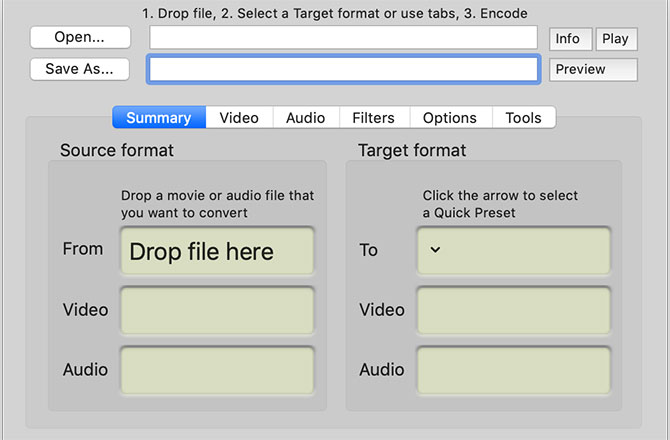Image resolution: width=670 pixels, height=440 pixels.
Task: Select the Options tab
Action: [x=449, y=117]
